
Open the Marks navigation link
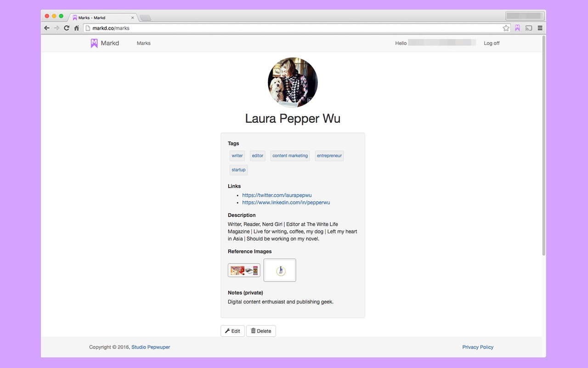tap(144, 43)
